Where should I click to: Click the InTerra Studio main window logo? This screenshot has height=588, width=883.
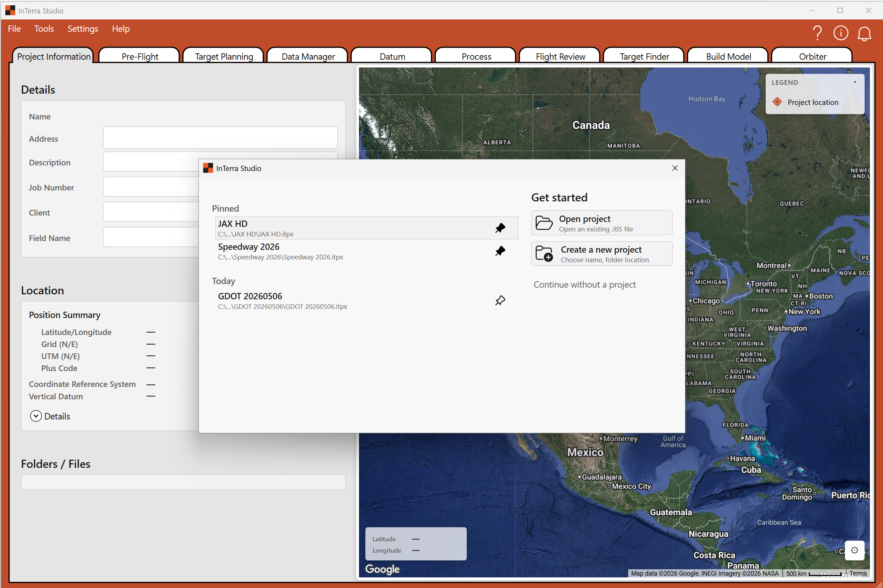click(10, 11)
